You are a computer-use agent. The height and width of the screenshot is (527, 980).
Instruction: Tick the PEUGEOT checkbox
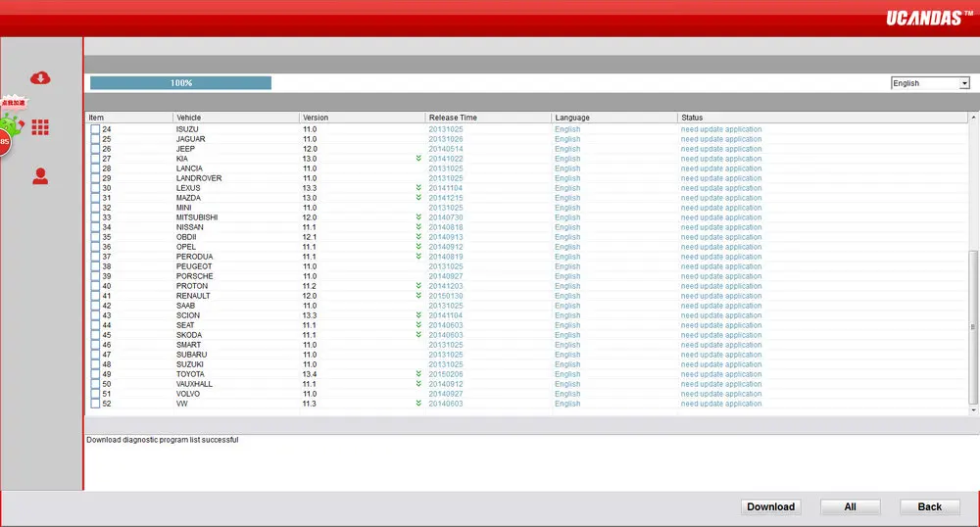click(95, 266)
